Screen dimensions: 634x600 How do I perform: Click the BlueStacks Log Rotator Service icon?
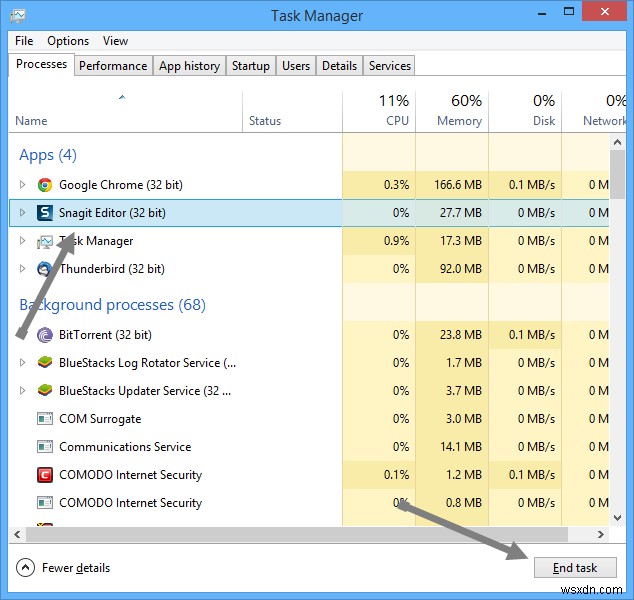tap(45, 362)
